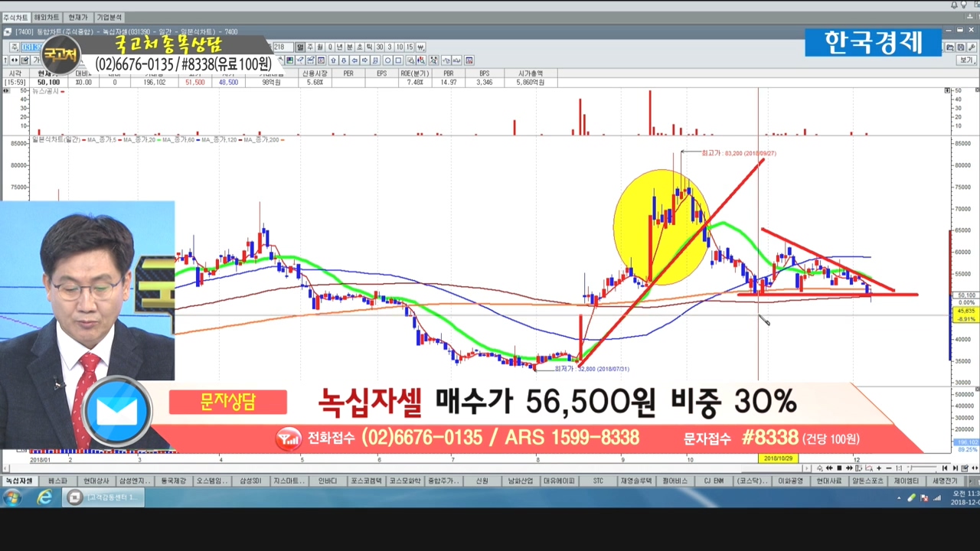Toggle the 분 (minute) period button

[x=350, y=47]
